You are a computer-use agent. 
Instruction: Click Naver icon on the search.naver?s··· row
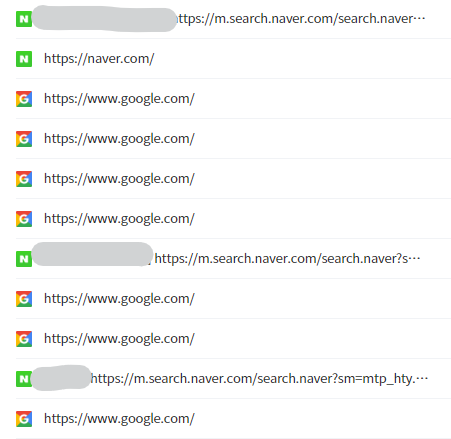[24, 259]
